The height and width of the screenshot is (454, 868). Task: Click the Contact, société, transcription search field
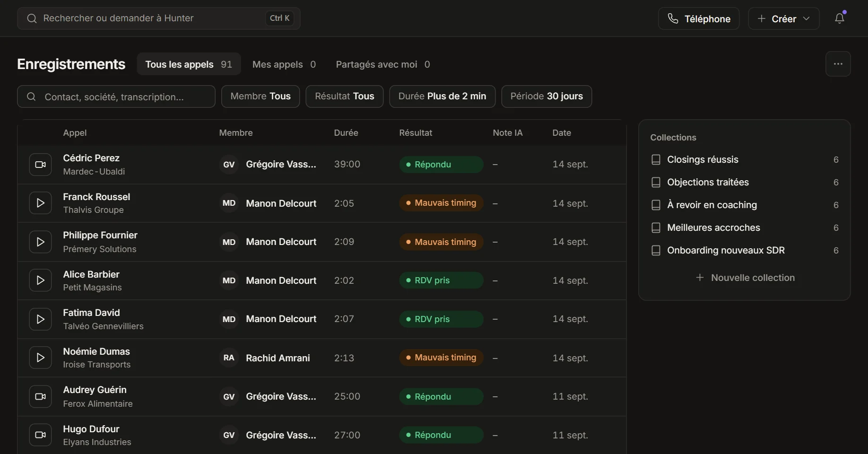coord(116,96)
